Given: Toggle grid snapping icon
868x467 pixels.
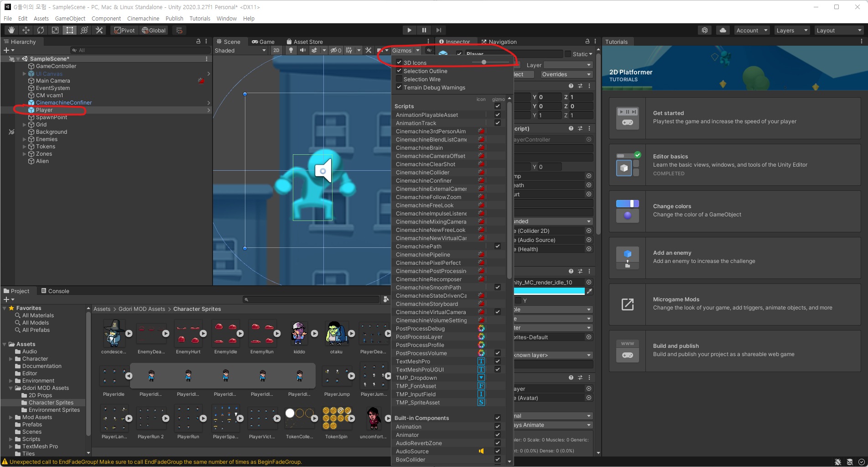Looking at the screenshot, I should coord(179,30).
